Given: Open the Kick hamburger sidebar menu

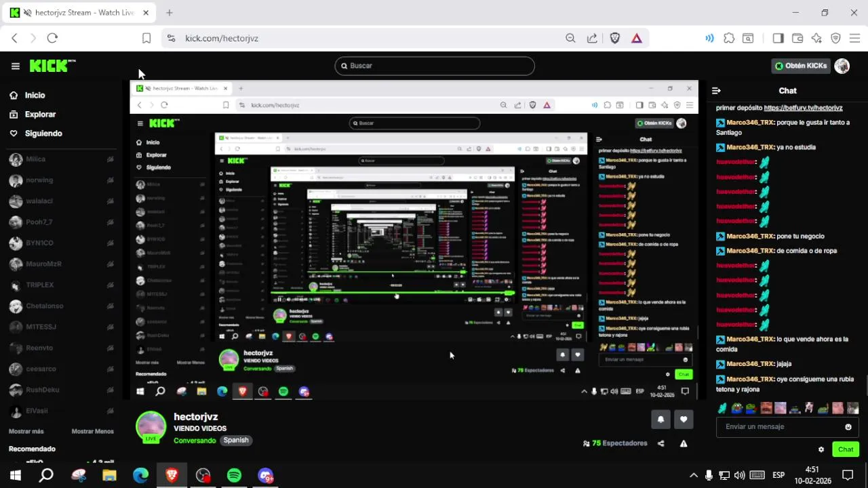Looking at the screenshot, I should click(x=15, y=66).
